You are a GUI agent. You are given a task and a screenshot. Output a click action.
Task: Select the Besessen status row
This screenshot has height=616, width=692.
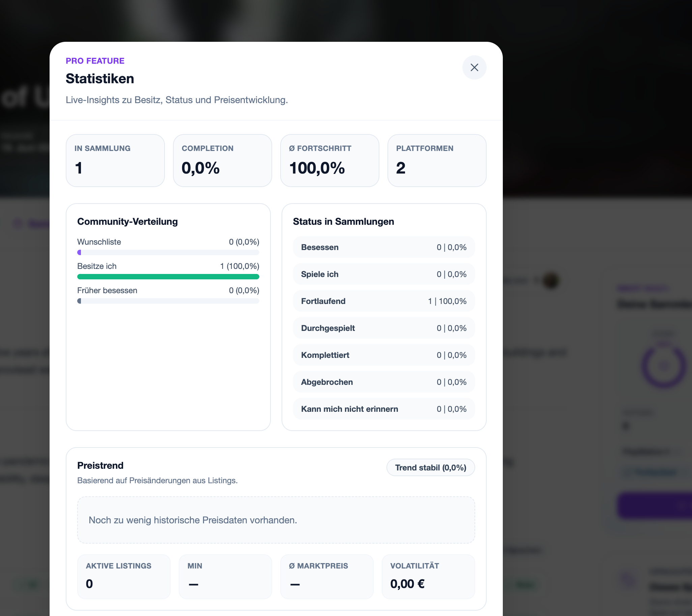(383, 247)
